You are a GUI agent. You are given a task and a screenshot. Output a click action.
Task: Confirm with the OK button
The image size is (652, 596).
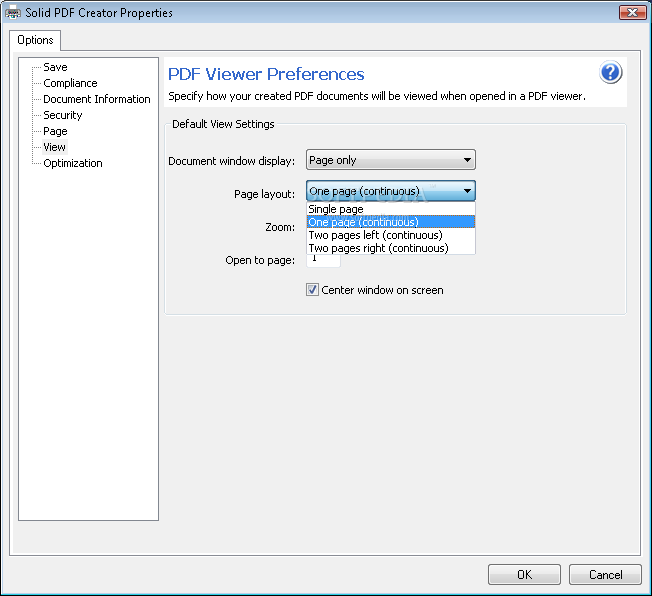coord(524,574)
